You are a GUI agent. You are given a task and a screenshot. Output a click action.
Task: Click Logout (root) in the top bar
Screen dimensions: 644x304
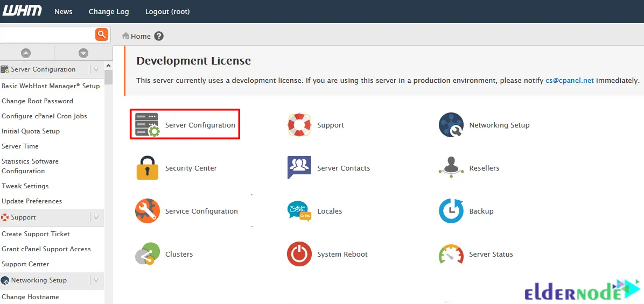tap(167, 11)
